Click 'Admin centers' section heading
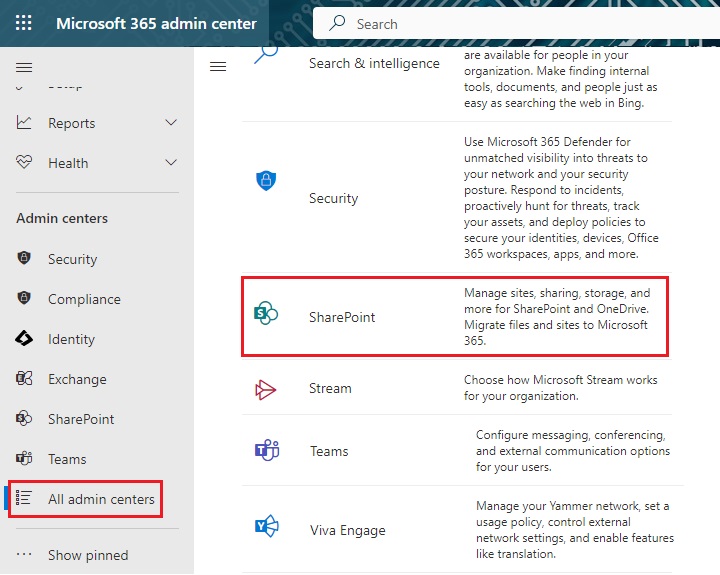This screenshot has width=720, height=575. tap(62, 218)
